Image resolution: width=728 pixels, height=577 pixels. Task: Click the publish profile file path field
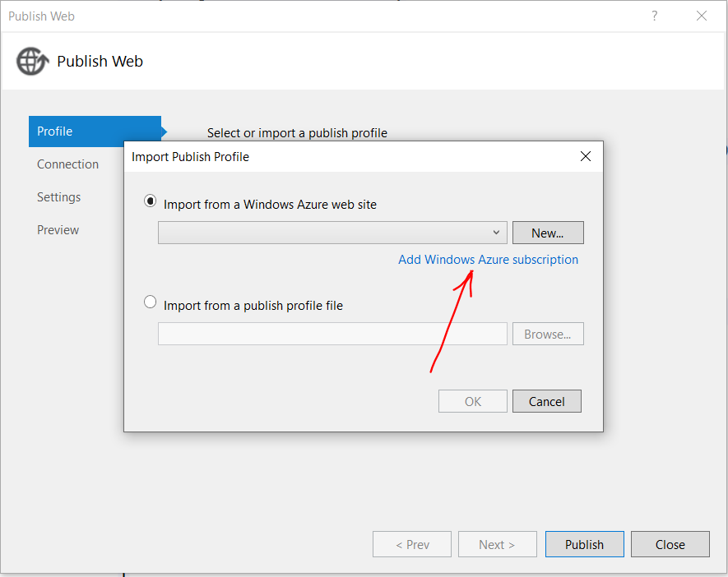pyautogui.click(x=332, y=334)
